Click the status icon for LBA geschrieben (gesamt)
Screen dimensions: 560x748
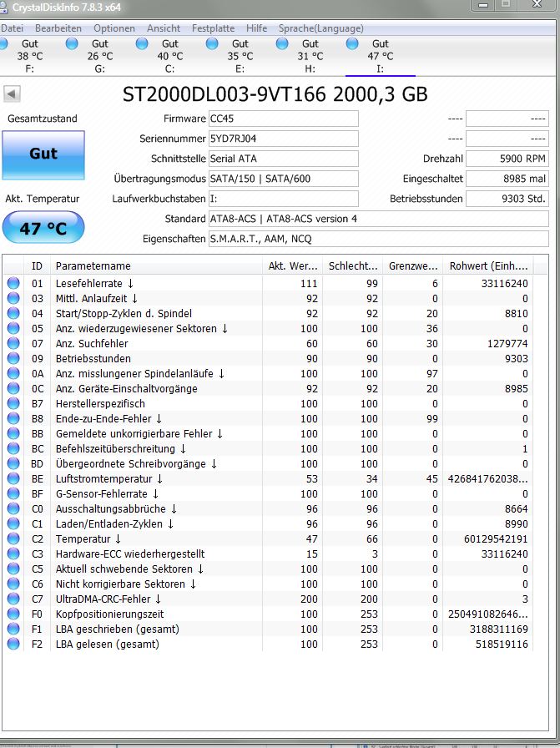[13, 629]
